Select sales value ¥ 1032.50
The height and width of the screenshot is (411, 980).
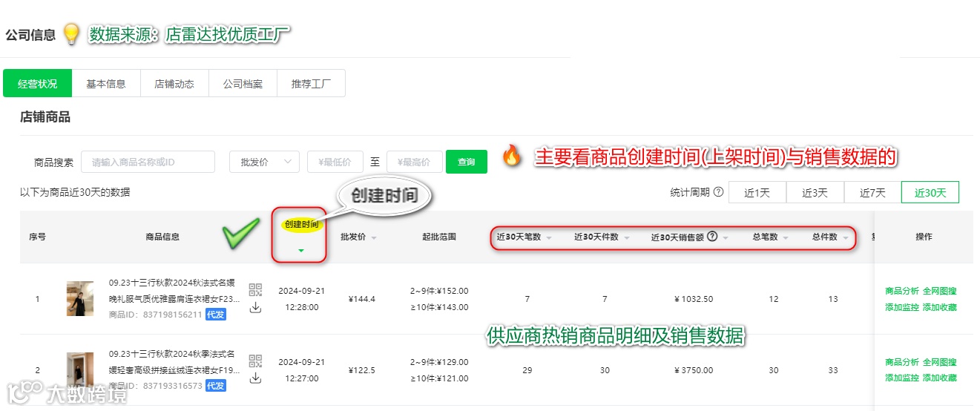pyautogui.click(x=694, y=299)
